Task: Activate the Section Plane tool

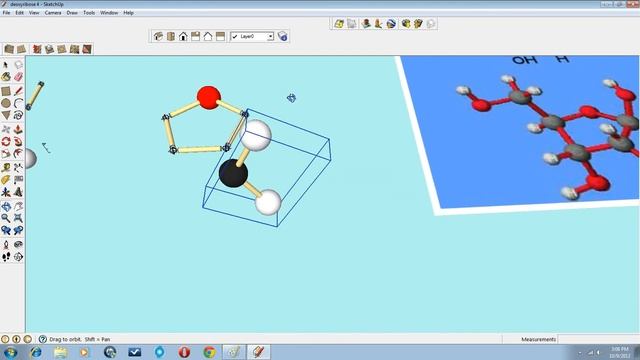Action: [18, 257]
